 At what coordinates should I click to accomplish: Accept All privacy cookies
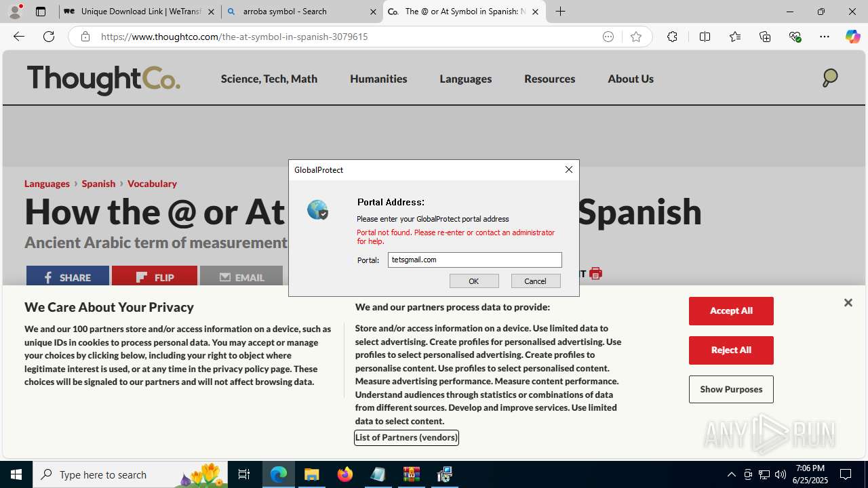click(731, 311)
